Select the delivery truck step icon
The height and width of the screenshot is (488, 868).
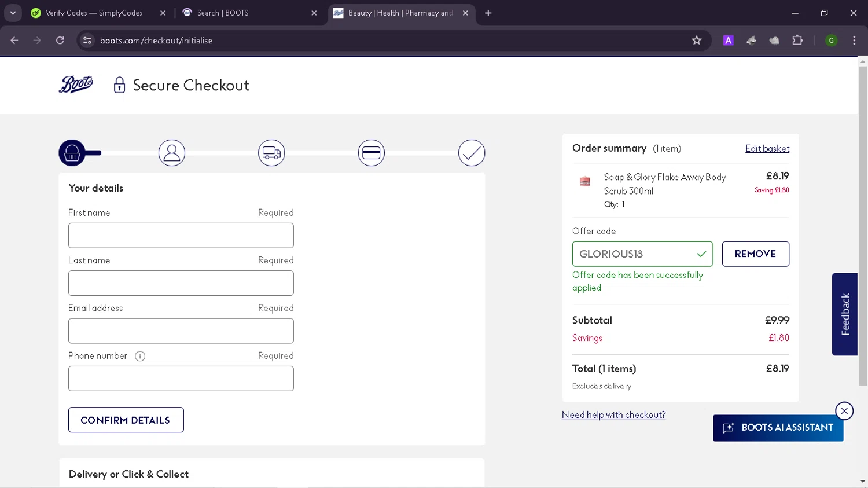point(271,153)
